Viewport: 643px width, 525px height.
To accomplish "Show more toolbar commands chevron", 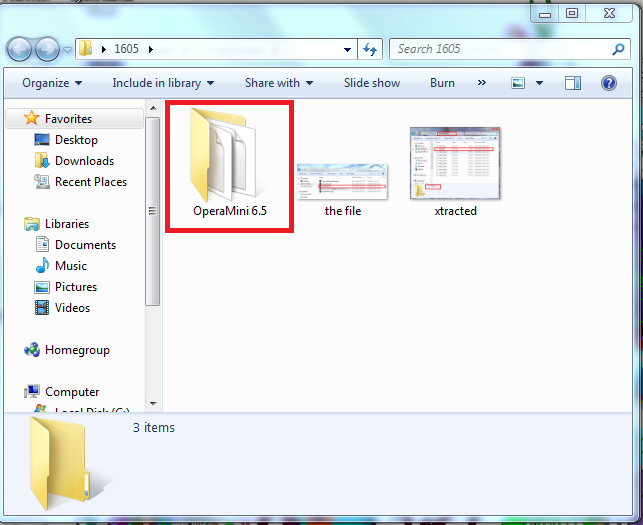I will [482, 83].
